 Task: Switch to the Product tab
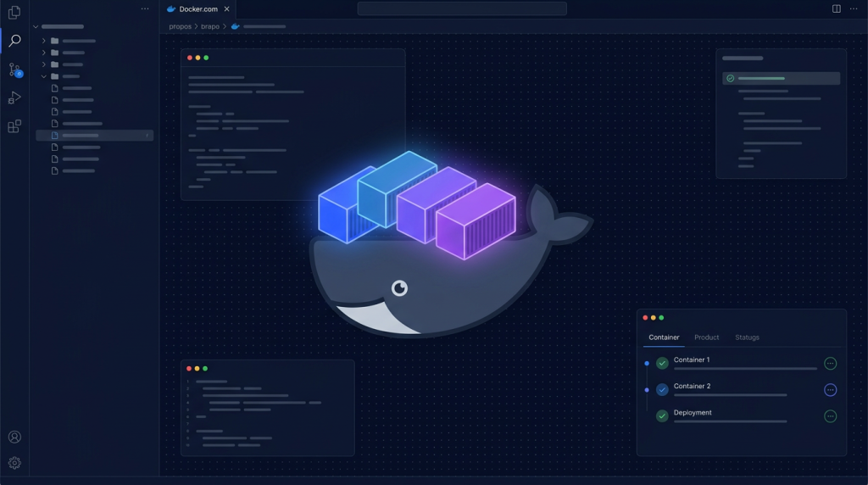(x=706, y=337)
